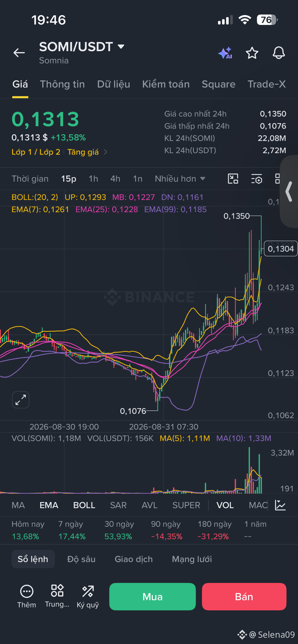The width and height of the screenshot is (298, 644).
Task: Tap the 1 năm performance entry
Action: (256, 530)
